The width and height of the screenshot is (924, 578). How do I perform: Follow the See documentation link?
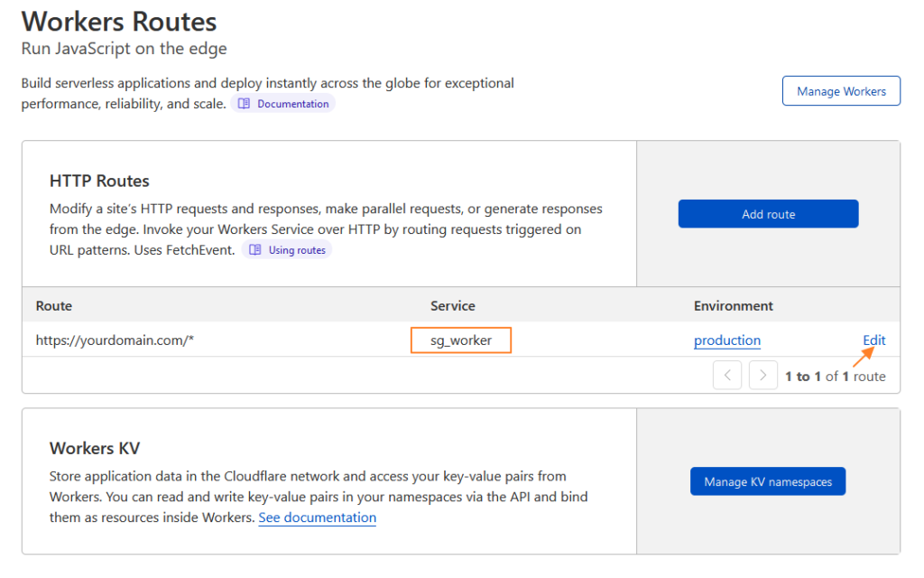point(317,517)
